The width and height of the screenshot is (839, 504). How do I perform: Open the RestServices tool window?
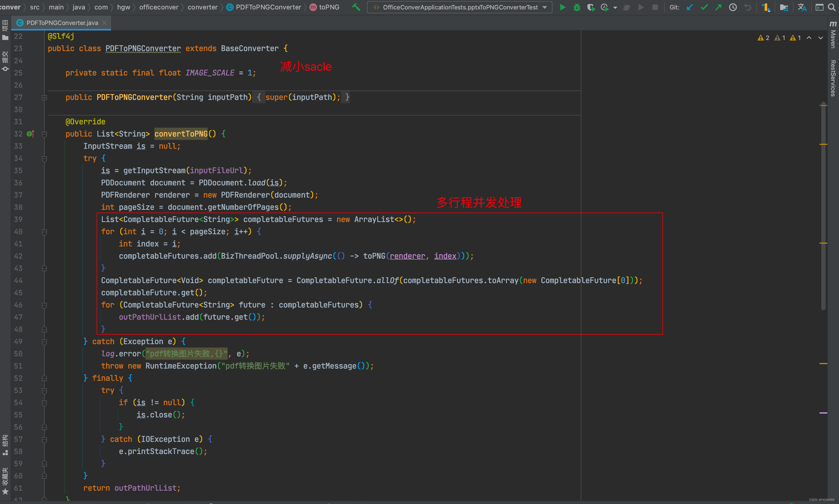833,78
